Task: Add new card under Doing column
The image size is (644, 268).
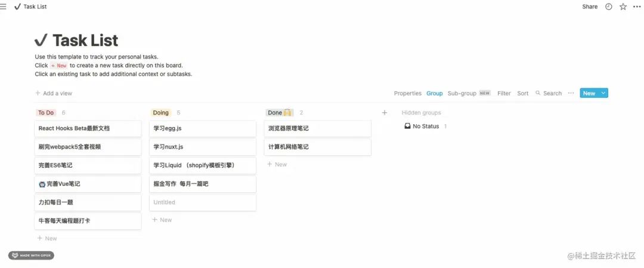Action: point(162,220)
